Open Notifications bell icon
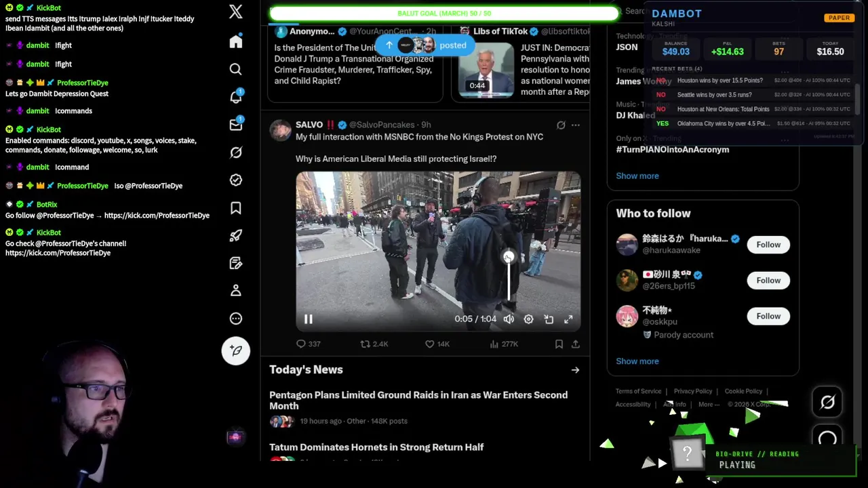Viewport: 868px width, 488px height. (x=235, y=97)
